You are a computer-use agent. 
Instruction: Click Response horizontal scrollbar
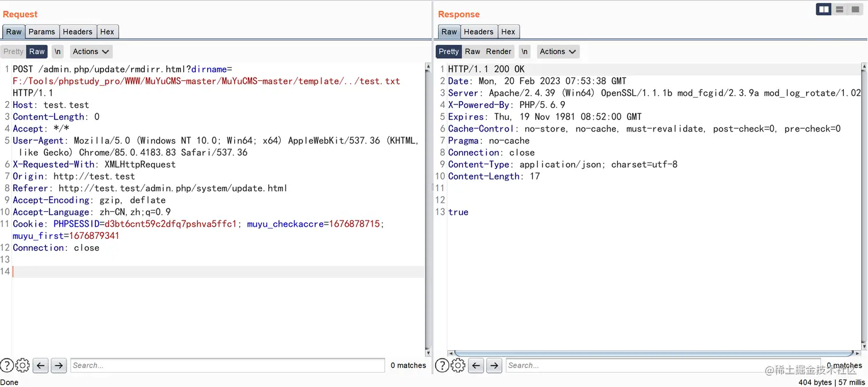coord(654,353)
